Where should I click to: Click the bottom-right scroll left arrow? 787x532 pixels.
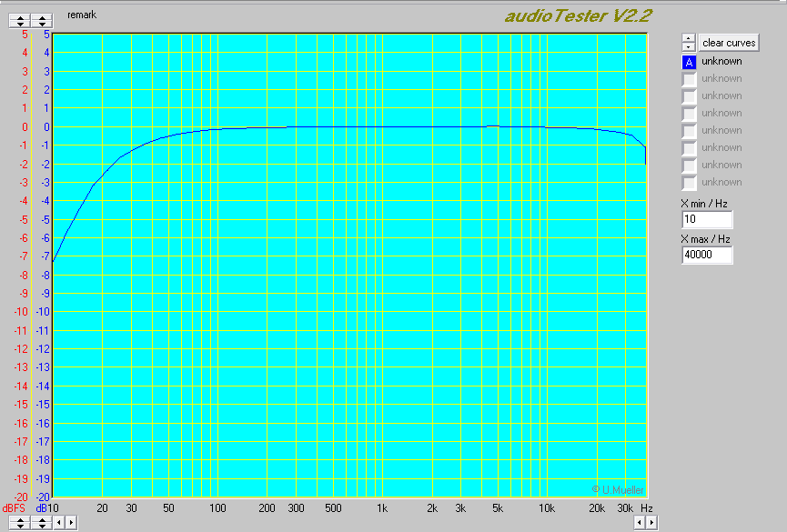click(639, 523)
